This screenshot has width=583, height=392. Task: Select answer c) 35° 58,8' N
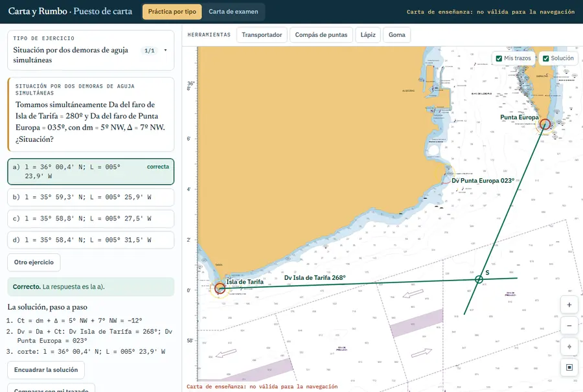(91, 219)
